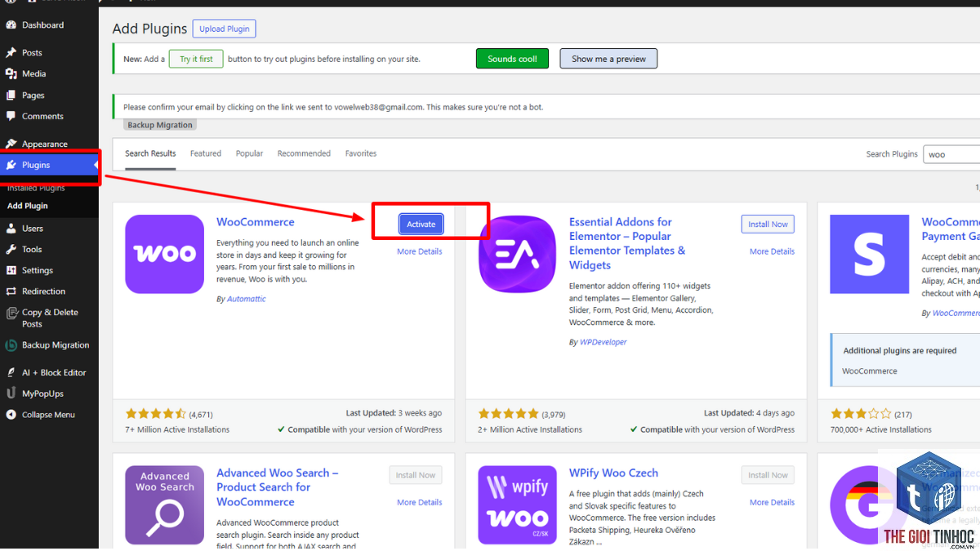Click the 2+ Million Active Installations text

pos(530,429)
